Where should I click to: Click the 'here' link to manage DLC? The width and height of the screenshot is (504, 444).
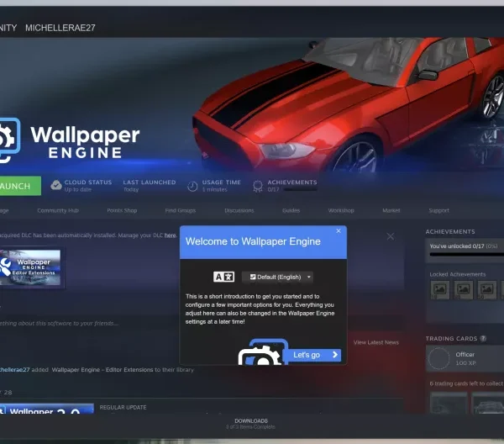(x=171, y=235)
